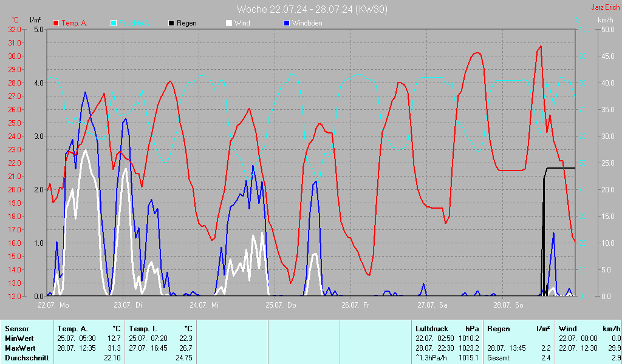Click the MaxWert row label

[19, 348]
